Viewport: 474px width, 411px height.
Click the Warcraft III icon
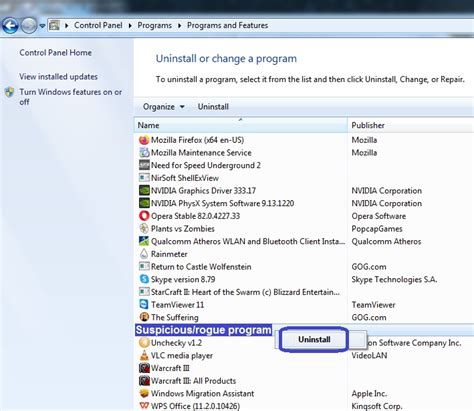(x=144, y=368)
